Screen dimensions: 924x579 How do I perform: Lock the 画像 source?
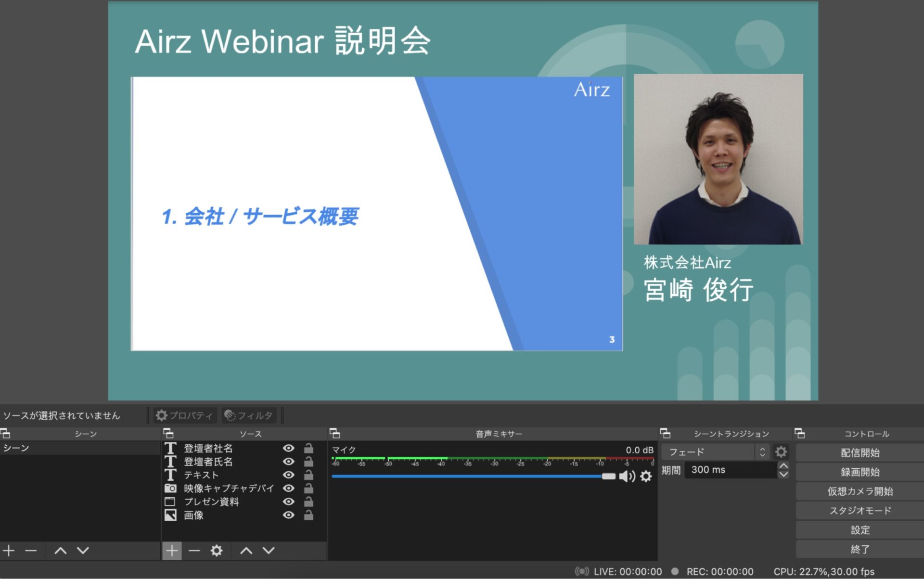[308, 515]
